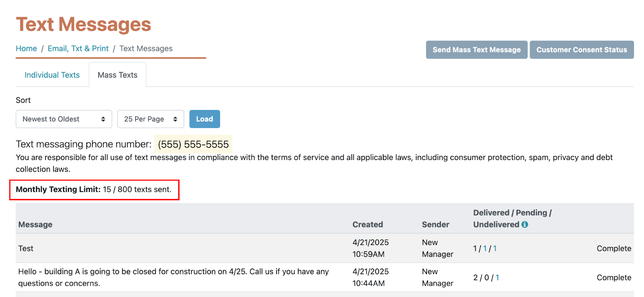Open the Newest to Oldest sort dropdown

[64, 119]
